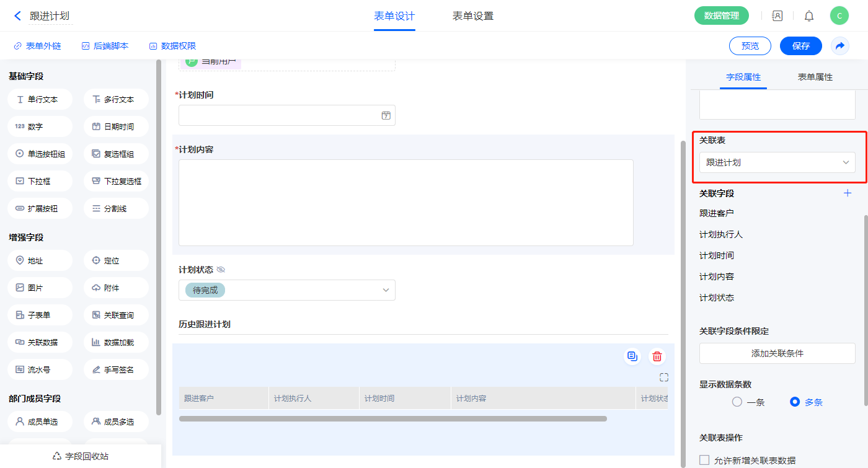Select the 多条 radio option

tap(795, 402)
